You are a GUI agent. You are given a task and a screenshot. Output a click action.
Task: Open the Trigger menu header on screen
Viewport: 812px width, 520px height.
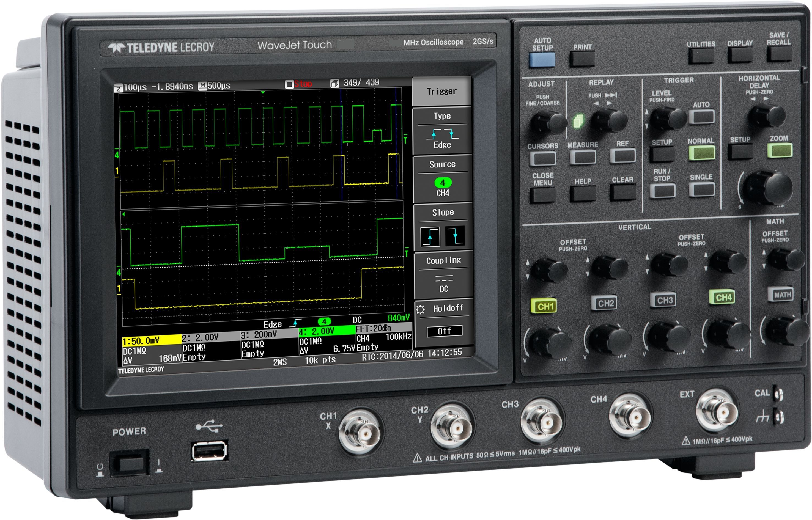tap(441, 91)
